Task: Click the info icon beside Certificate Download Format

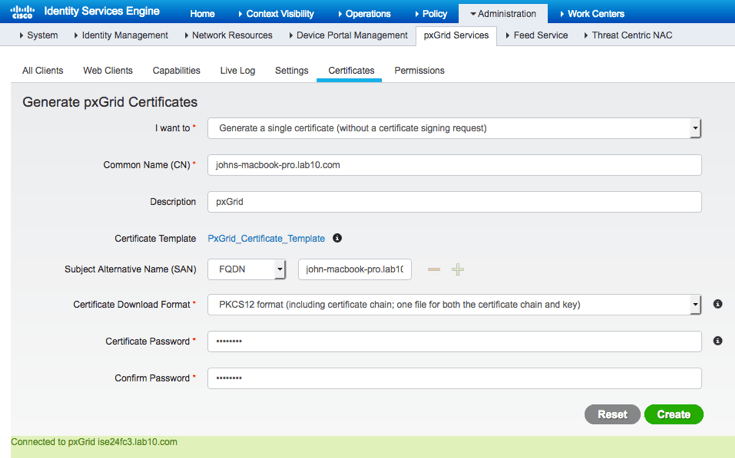Action: [718, 304]
